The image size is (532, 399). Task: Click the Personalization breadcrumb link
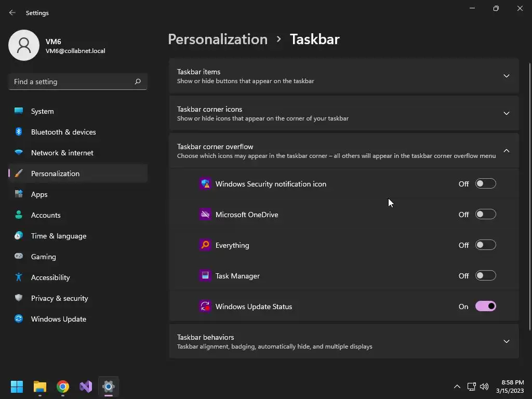[x=218, y=39]
